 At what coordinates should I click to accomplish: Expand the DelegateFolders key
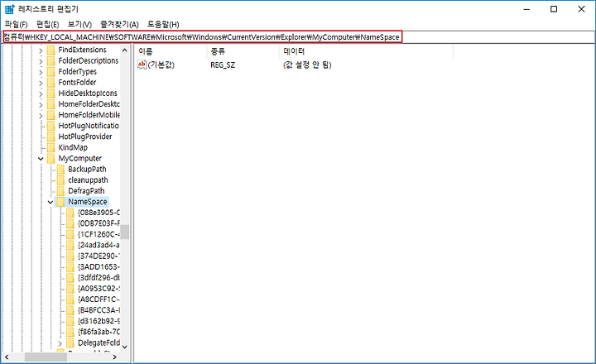point(60,343)
